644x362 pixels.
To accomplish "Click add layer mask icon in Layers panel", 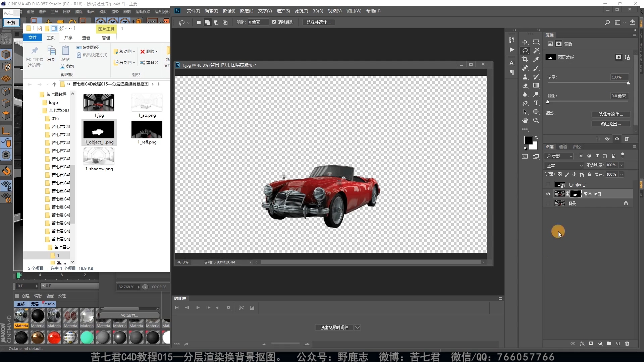I will pyautogui.click(x=591, y=344).
